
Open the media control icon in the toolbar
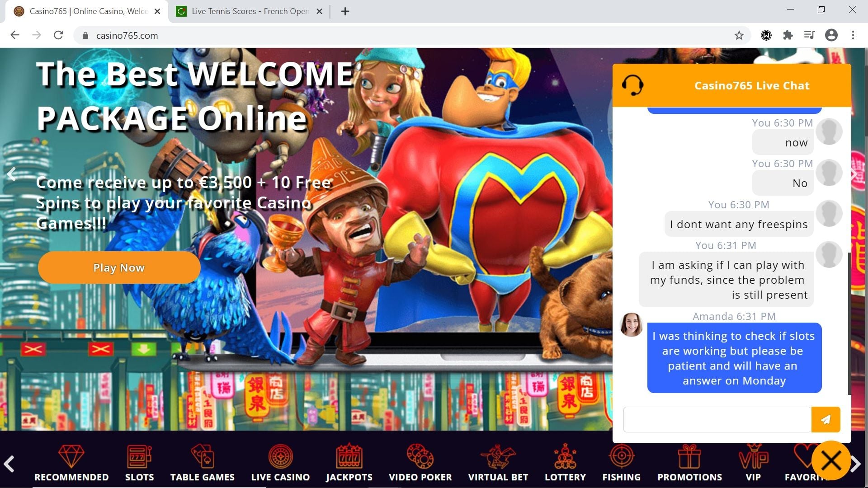tap(809, 35)
